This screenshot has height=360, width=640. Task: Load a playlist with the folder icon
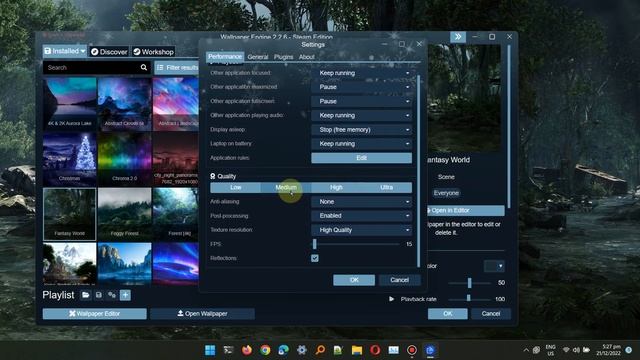click(x=85, y=295)
